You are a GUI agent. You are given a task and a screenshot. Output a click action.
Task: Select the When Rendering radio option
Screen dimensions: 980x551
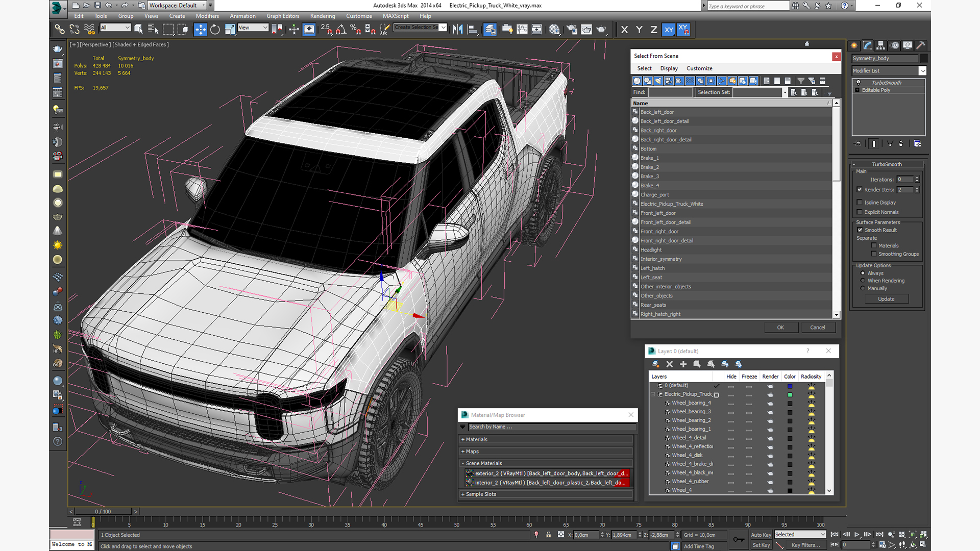click(863, 281)
